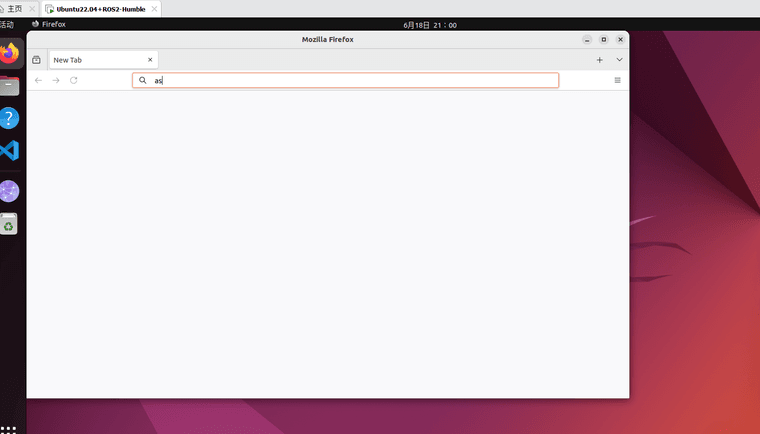760x434 pixels.
Task: Open Visual Studio Code from dock
Action: click(9, 150)
